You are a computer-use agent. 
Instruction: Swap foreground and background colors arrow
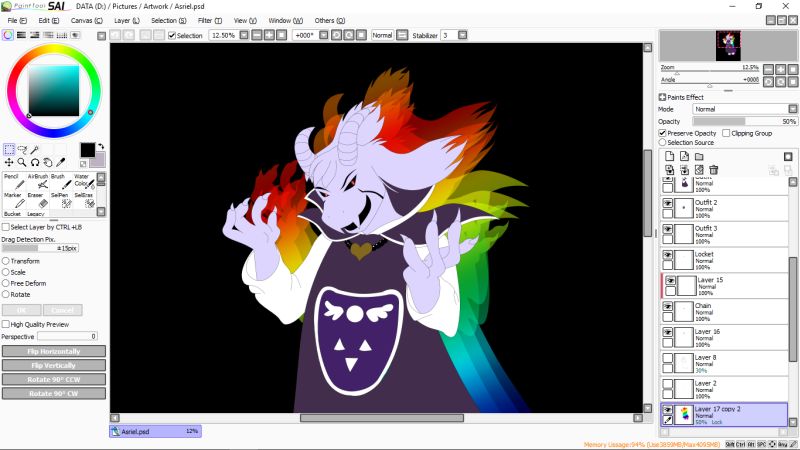(101, 146)
